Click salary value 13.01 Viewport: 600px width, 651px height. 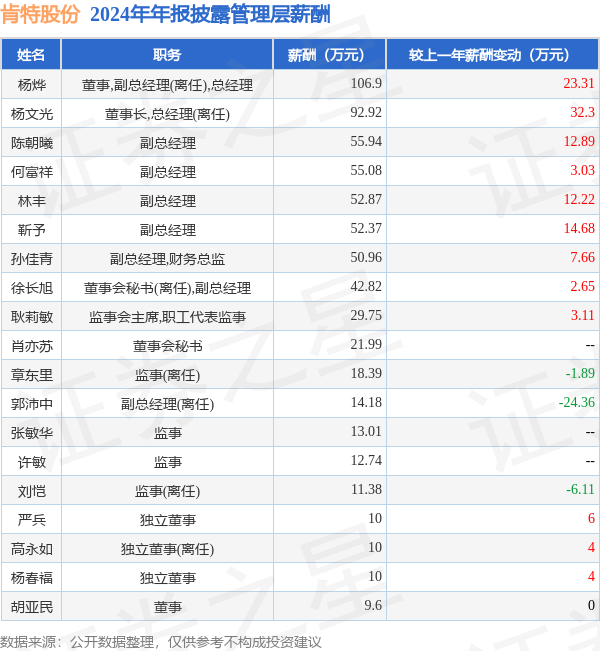pyautogui.click(x=366, y=432)
